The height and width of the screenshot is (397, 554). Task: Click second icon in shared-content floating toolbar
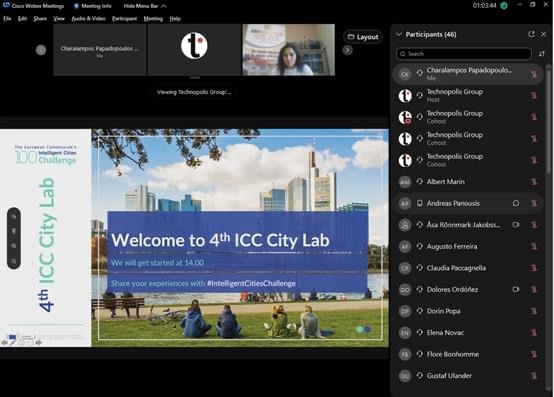14,231
